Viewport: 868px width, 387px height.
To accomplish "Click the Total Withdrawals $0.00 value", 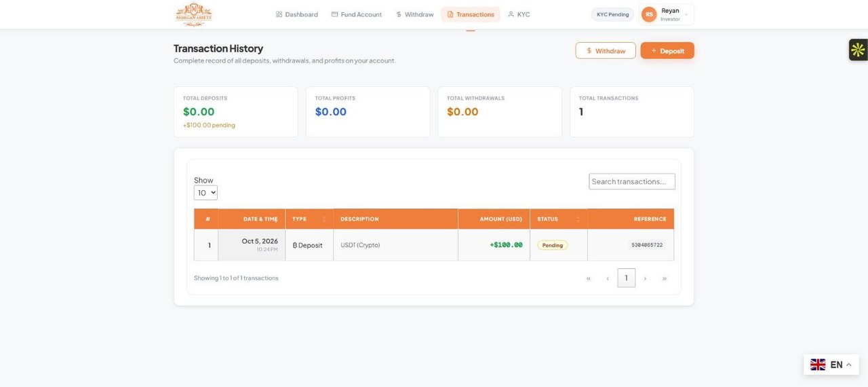I will coord(462,112).
